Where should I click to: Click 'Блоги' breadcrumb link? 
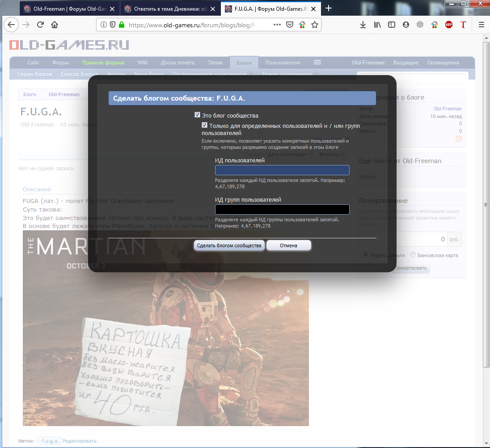[30, 94]
